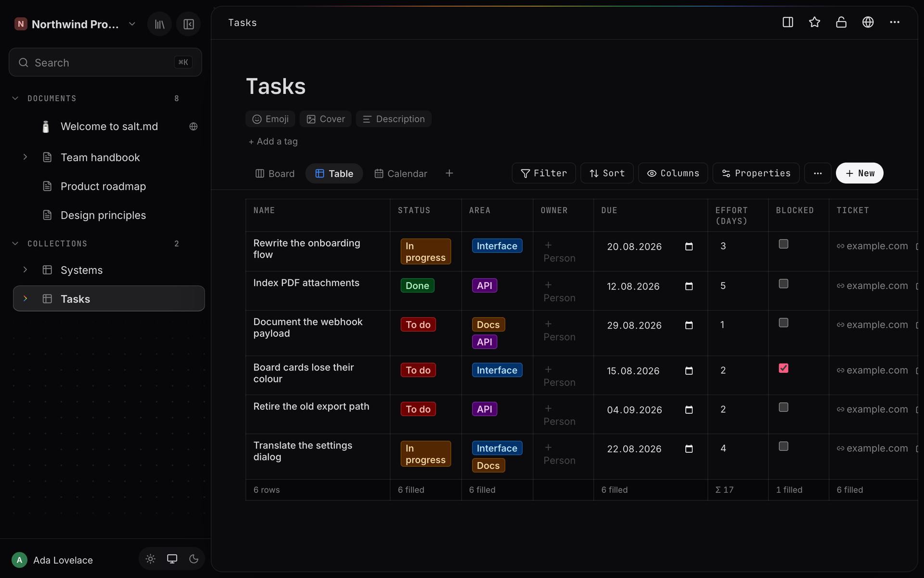Check Blocked for Document the webhook payload
Viewport: 924px width, 578px height.
pos(783,323)
